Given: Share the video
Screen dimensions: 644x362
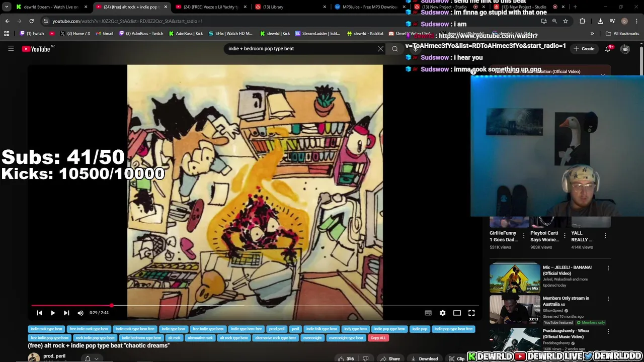Looking at the screenshot, I should pyautogui.click(x=390, y=358).
